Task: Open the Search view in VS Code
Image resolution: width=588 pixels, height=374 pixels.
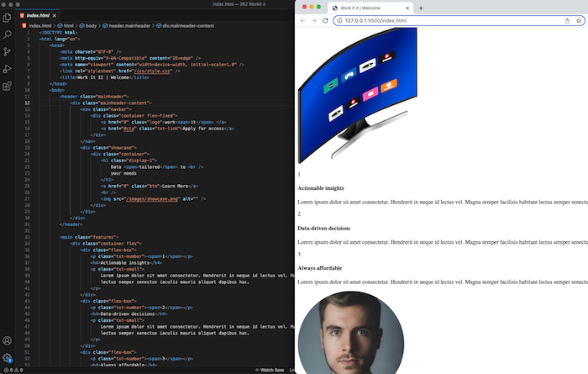Action: 7,34
